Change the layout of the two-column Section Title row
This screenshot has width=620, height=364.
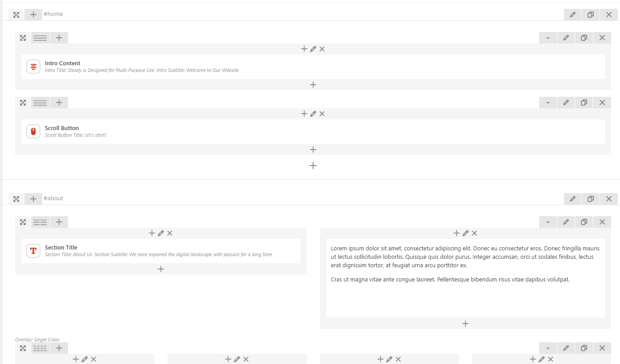point(40,222)
